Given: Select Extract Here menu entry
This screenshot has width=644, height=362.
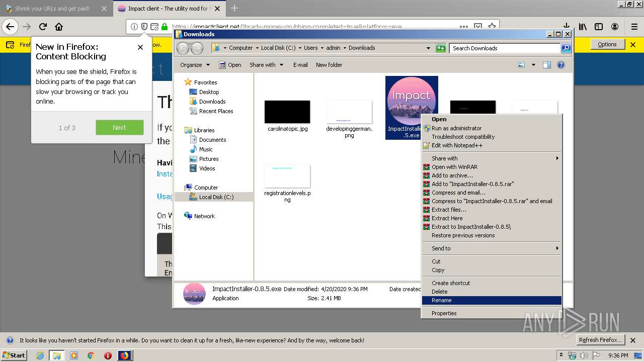Looking at the screenshot, I should tap(492, 218).
